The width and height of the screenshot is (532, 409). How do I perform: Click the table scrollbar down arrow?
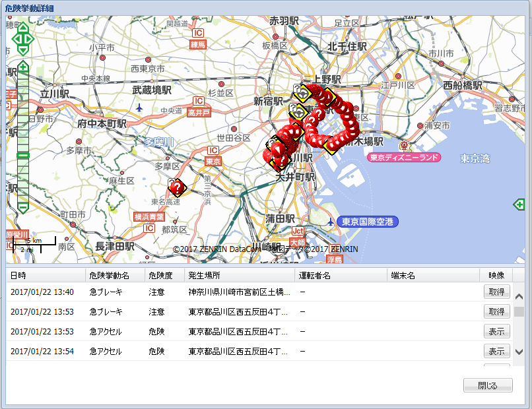[x=519, y=352]
